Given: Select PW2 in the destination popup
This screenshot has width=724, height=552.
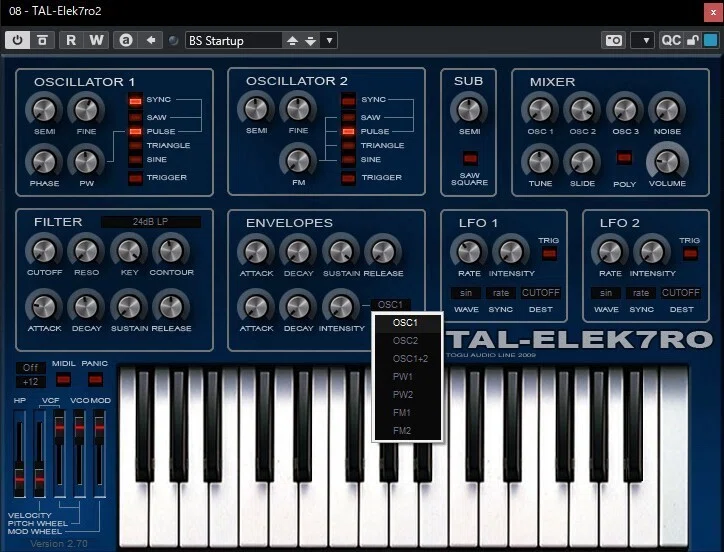Looking at the screenshot, I should point(407,395).
